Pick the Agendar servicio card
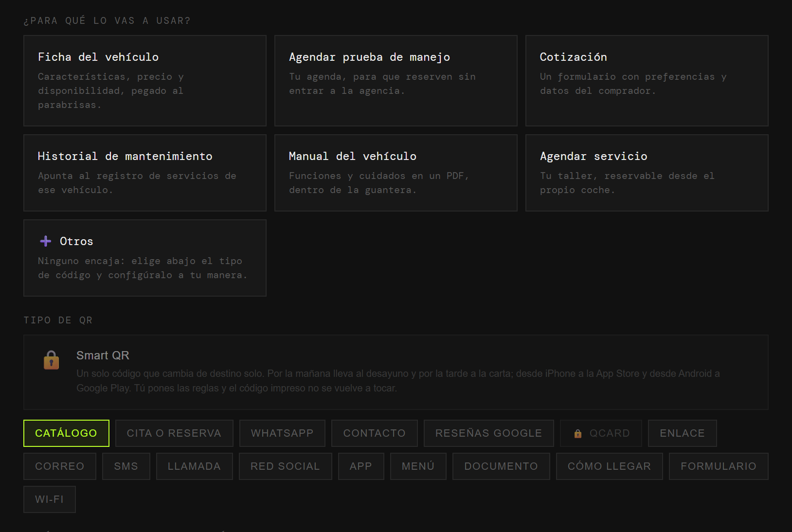The width and height of the screenshot is (792, 532). [x=647, y=173]
